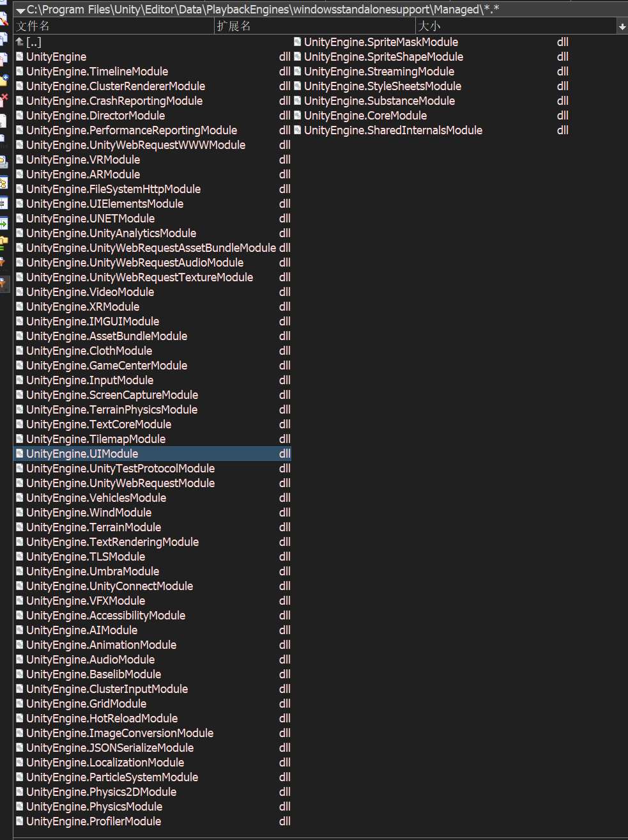Select UnityEngine.XRModule file name

tap(83, 307)
